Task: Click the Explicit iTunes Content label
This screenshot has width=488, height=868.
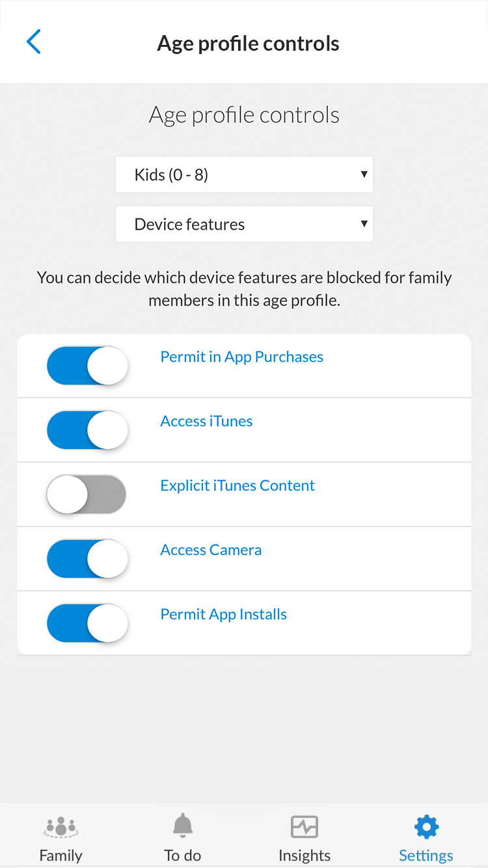Action: pyautogui.click(x=237, y=486)
